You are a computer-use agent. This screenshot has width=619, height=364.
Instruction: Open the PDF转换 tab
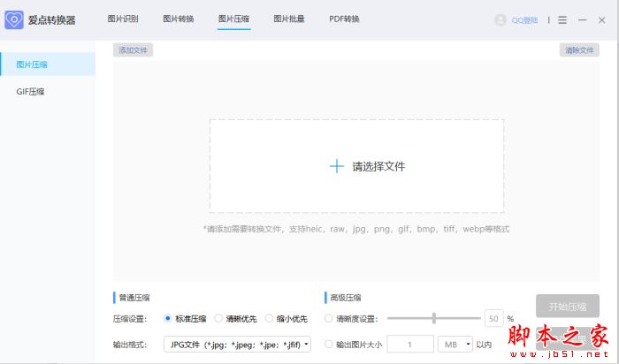344,19
